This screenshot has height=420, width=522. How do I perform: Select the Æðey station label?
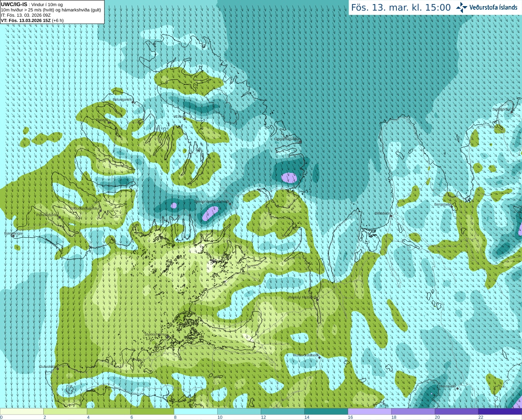tap(179, 117)
